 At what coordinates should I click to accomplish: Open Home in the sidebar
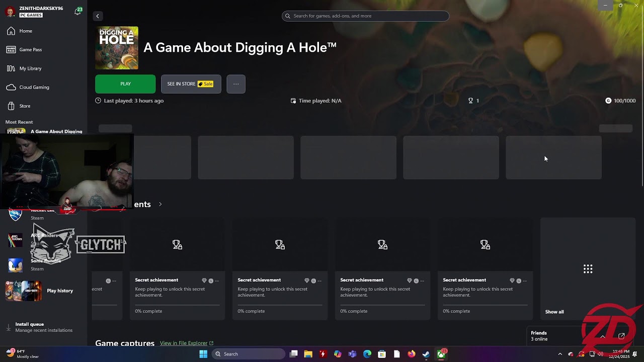tap(43, 31)
